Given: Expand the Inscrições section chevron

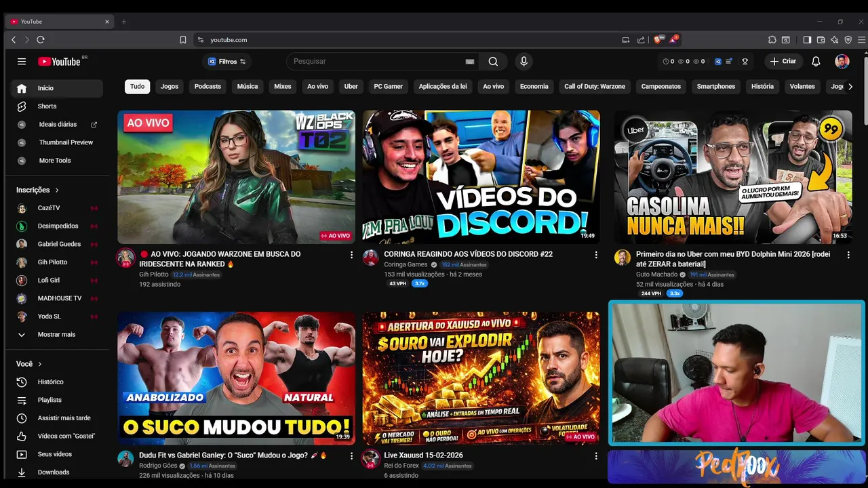Looking at the screenshot, I should click(57, 190).
